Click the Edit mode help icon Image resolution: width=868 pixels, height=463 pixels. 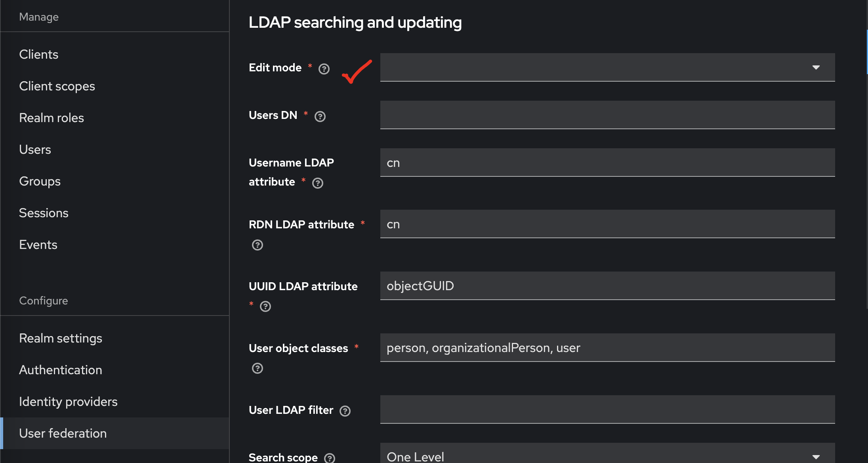click(x=324, y=69)
